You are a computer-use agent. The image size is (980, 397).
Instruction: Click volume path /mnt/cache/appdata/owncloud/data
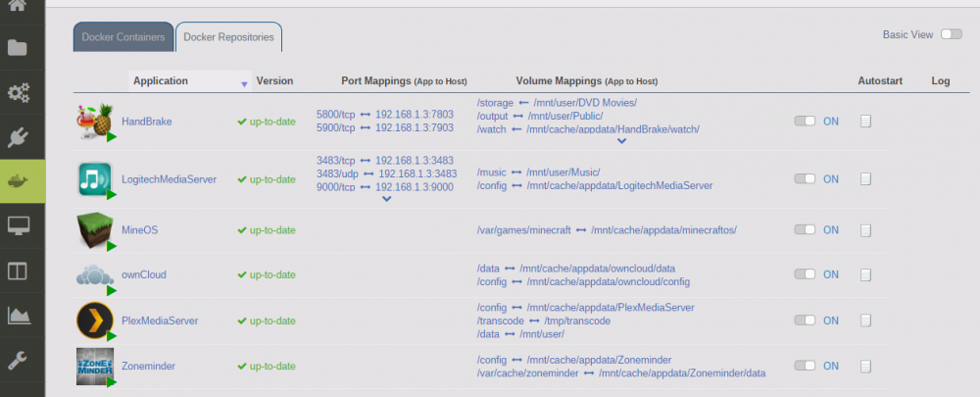tap(598, 269)
